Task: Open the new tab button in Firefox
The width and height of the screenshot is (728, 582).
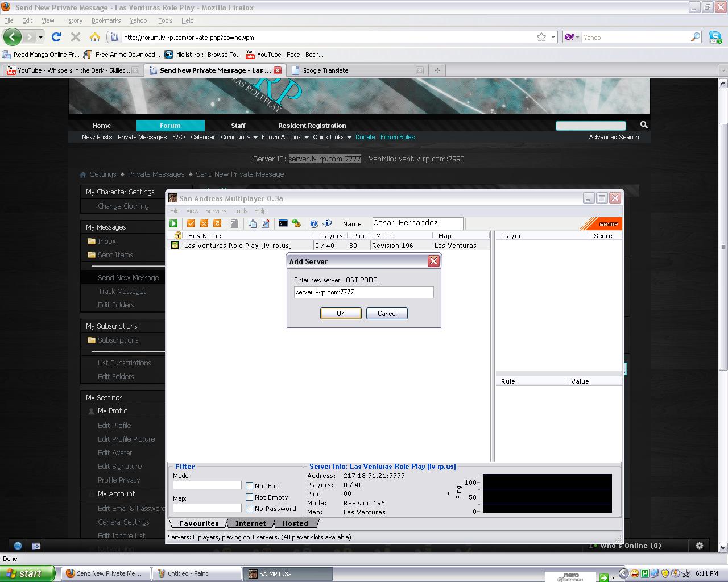Action: coord(437,70)
